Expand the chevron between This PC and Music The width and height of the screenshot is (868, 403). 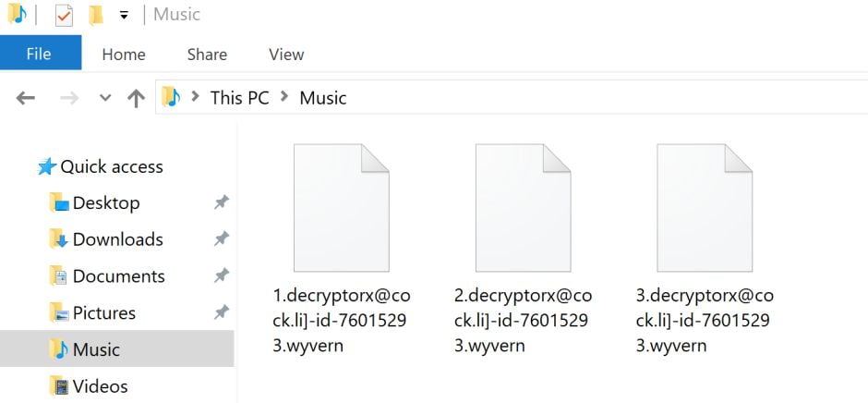point(284,97)
